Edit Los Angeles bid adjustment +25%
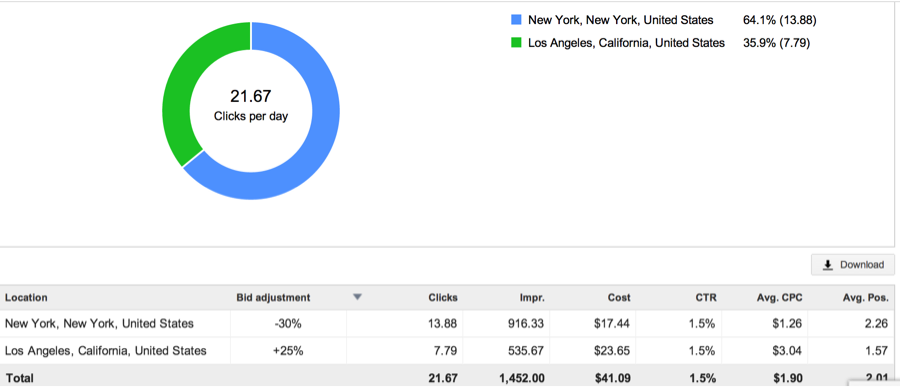 point(288,351)
